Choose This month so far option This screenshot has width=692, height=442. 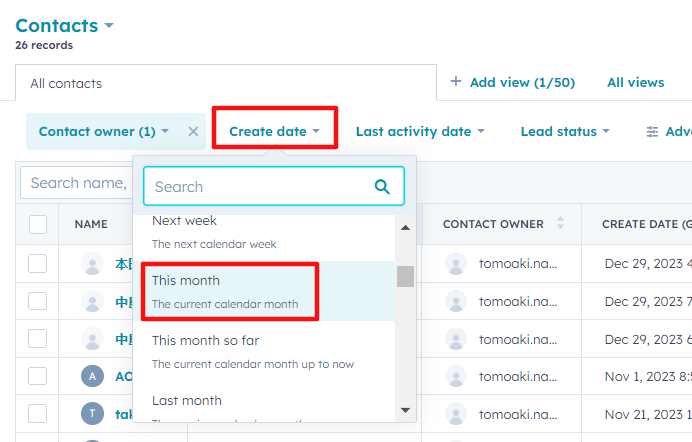click(230, 351)
